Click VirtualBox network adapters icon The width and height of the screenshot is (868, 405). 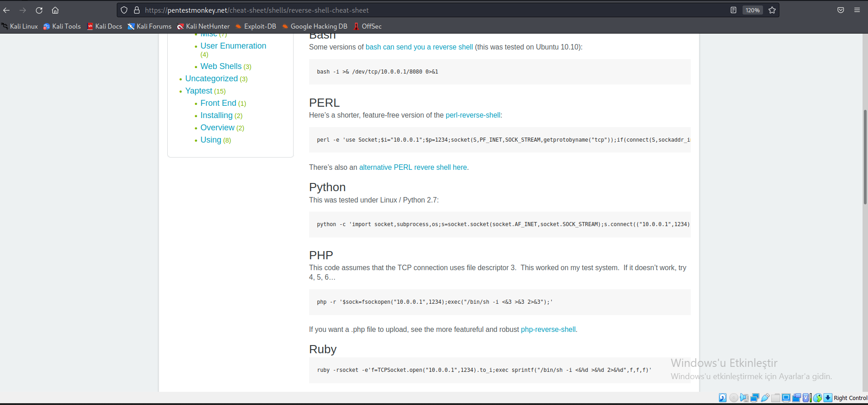point(754,398)
